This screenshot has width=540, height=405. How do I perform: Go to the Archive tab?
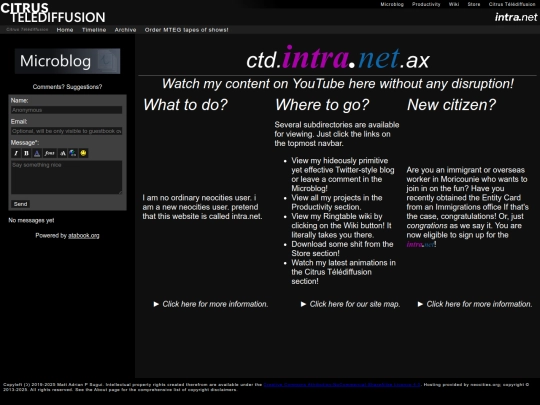125,30
